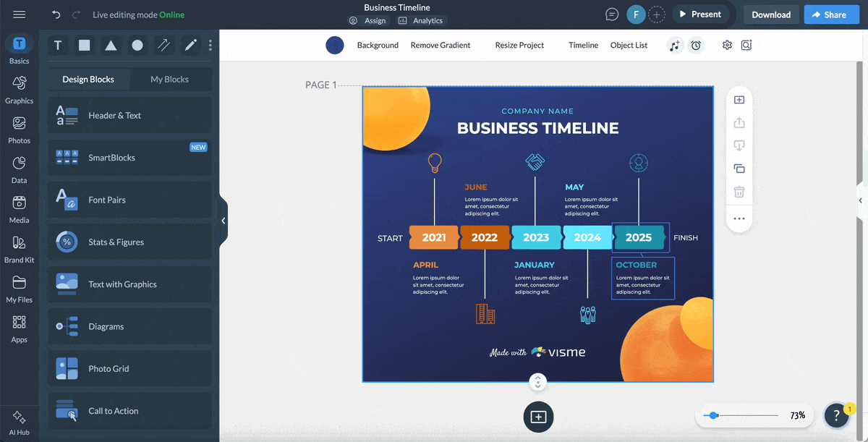Screen dimensions: 868x442
Task: Add a new page below canvas
Action: (538, 417)
